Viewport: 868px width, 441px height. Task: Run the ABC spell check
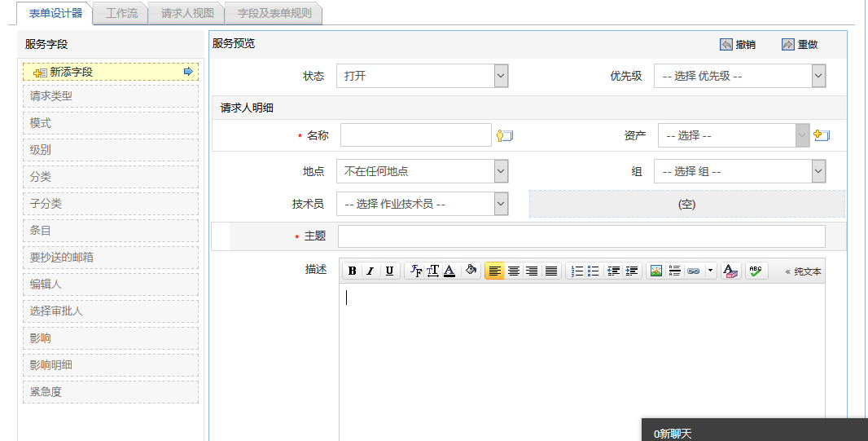coord(756,271)
